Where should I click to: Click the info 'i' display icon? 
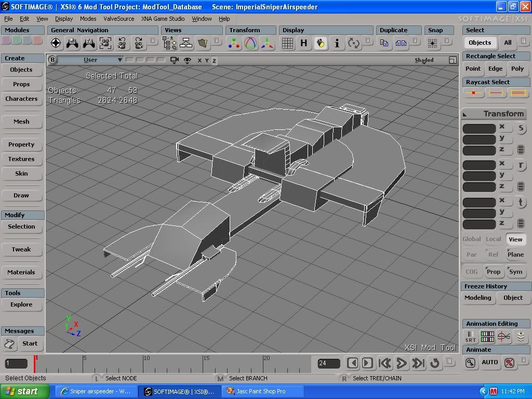pos(337,43)
